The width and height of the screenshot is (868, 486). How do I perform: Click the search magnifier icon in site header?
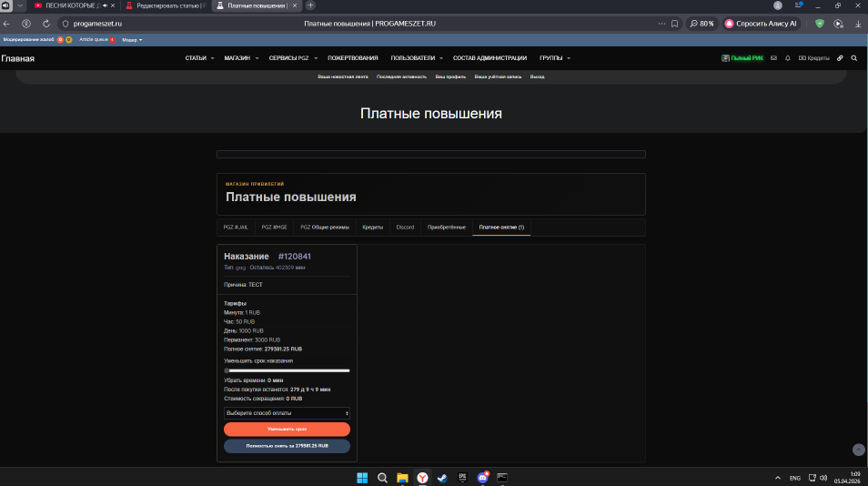853,58
